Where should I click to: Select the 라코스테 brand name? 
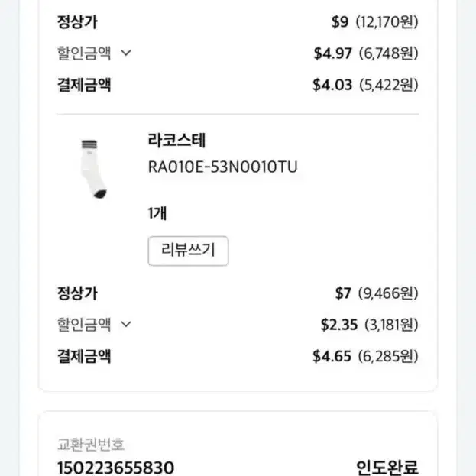pyautogui.click(x=176, y=141)
